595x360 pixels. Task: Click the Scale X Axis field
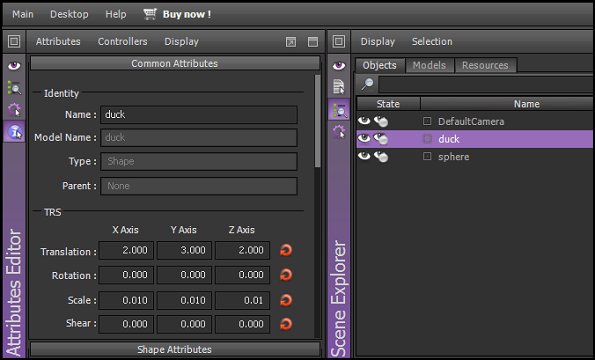[x=126, y=300]
